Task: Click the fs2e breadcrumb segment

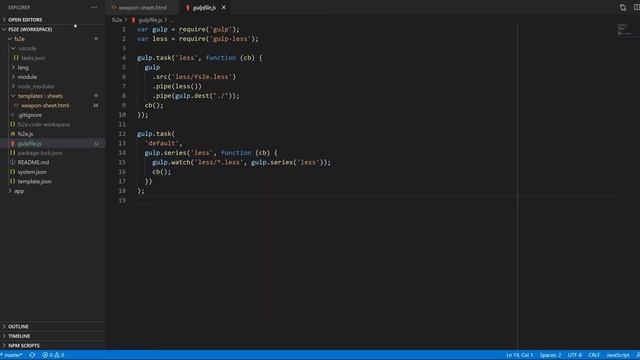Action: pos(117,20)
